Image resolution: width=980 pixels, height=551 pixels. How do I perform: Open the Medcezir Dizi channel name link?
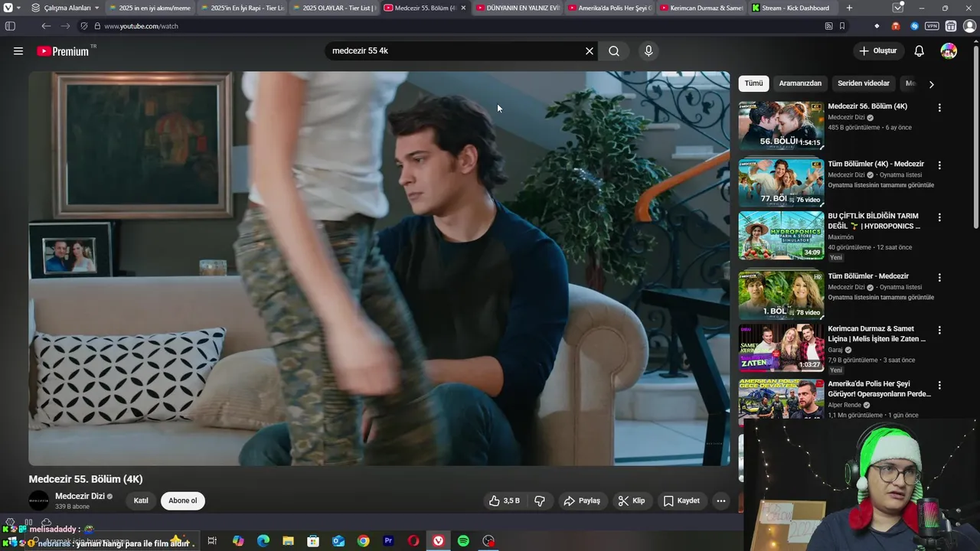pyautogui.click(x=80, y=496)
